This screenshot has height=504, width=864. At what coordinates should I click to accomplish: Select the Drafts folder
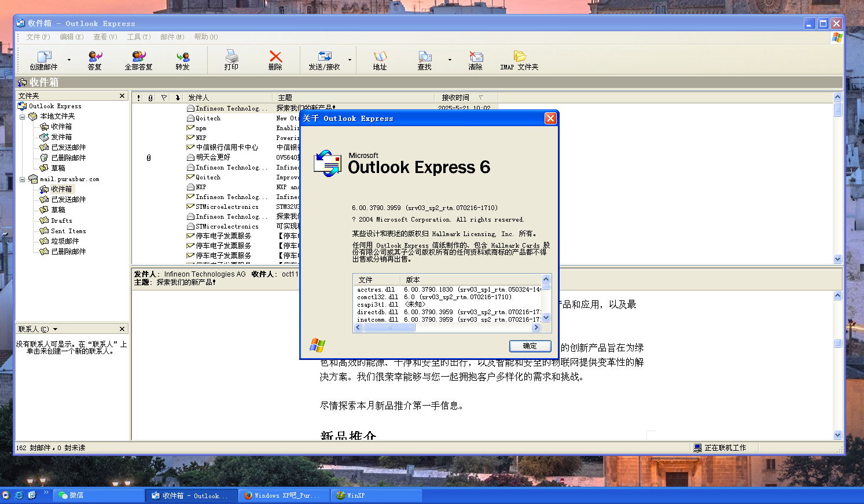click(61, 220)
